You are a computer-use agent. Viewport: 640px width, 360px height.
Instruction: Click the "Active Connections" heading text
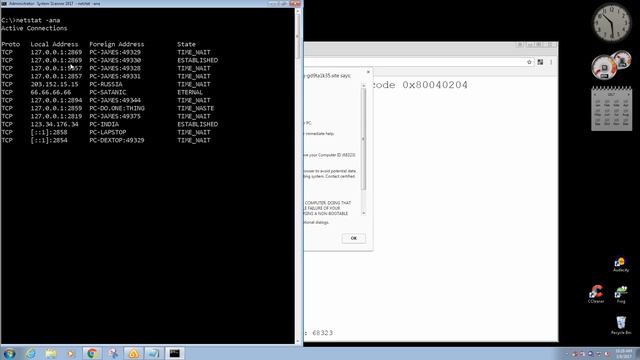click(x=34, y=28)
